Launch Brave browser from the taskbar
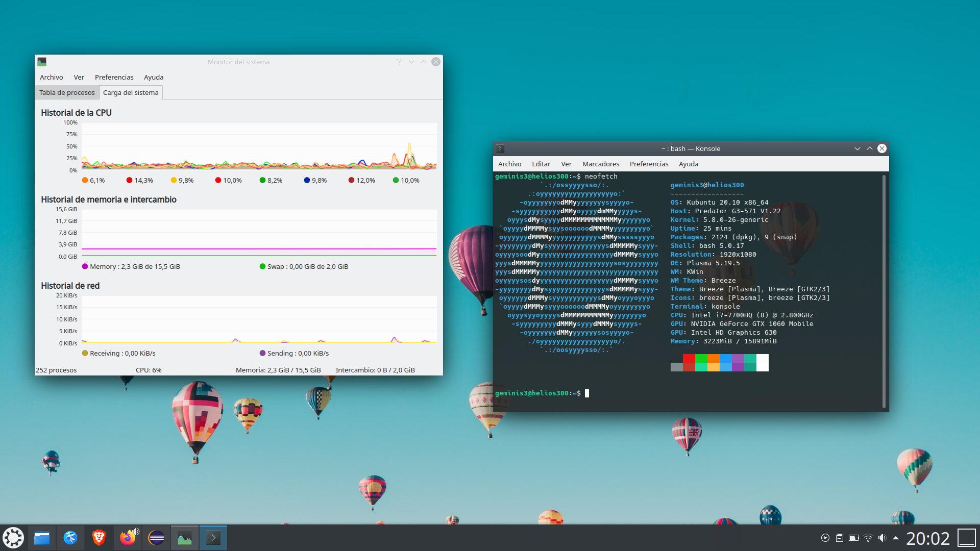Screen dimensions: 980x551 click(x=99, y=538)
